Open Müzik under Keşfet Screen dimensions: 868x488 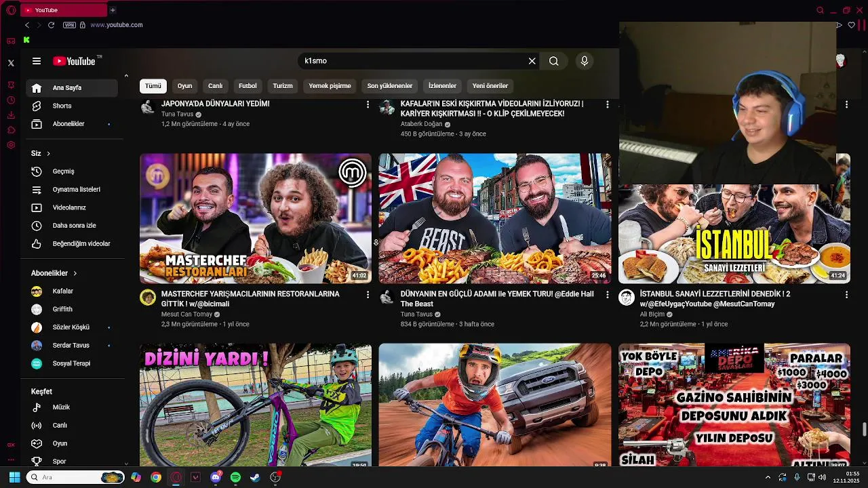click(x=72, y=407)
